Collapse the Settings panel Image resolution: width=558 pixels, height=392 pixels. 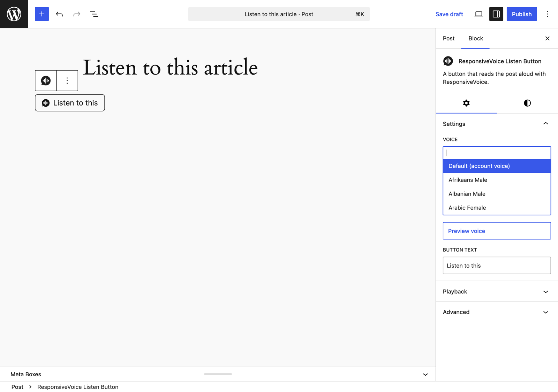[x=497, y=124]
